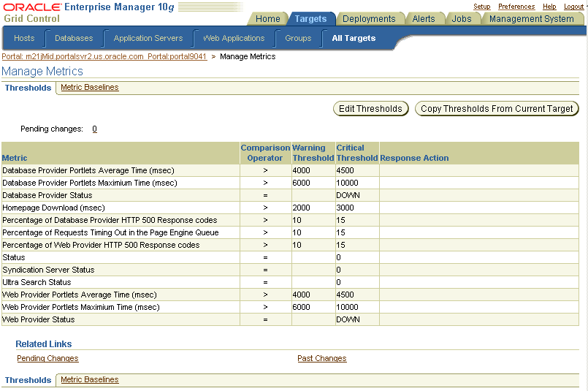Click DOWN value for Web Provider Status

tap(348, 319)
